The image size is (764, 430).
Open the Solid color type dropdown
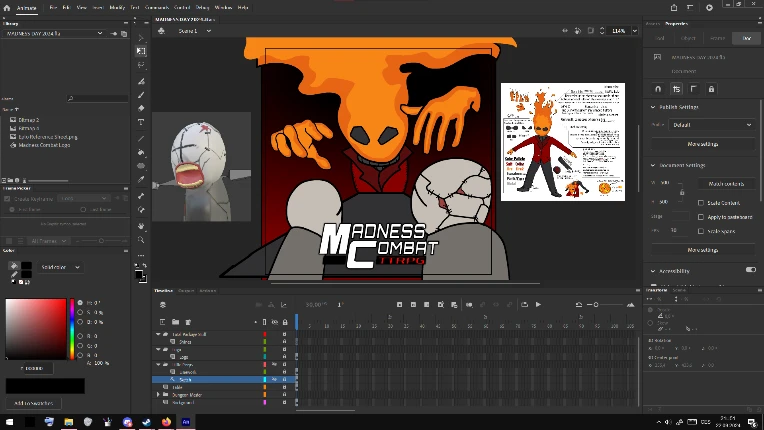(60, 267)
